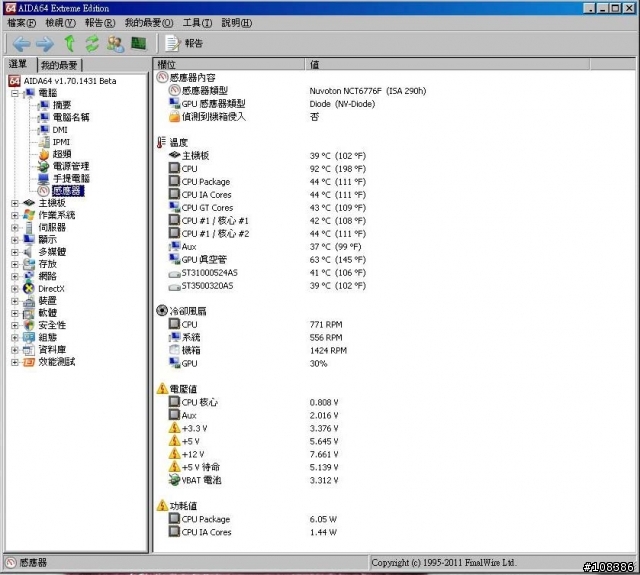Expand the 多媒體 tree node

tap(15, 252)
